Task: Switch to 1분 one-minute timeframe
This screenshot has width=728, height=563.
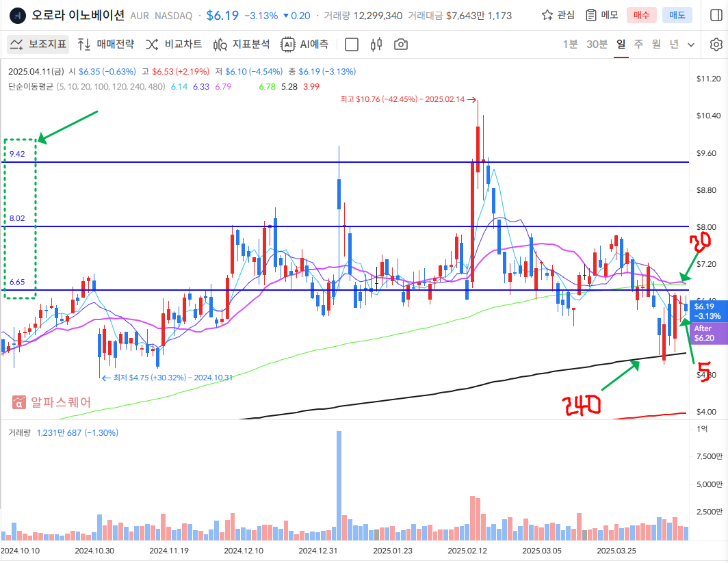Action: point(570,44)
